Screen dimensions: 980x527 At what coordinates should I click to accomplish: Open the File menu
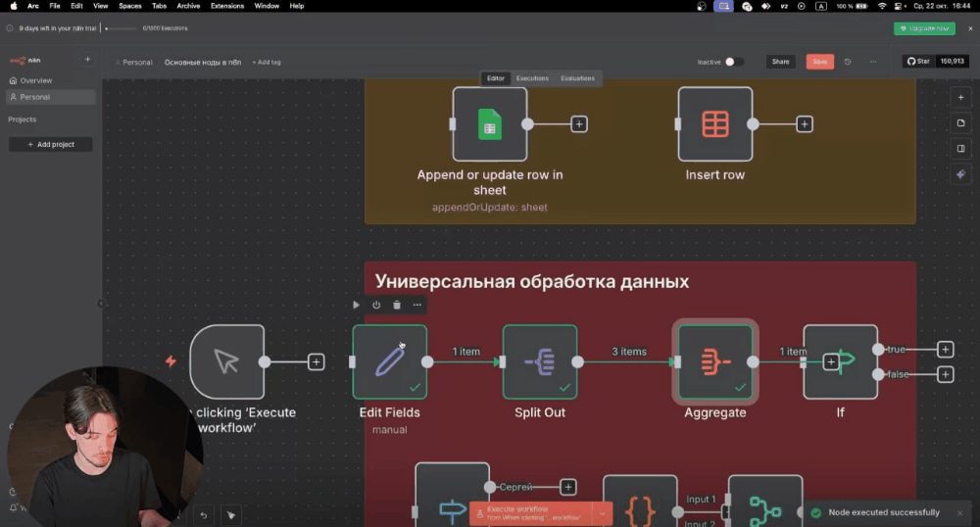click(x=55, y=6)
